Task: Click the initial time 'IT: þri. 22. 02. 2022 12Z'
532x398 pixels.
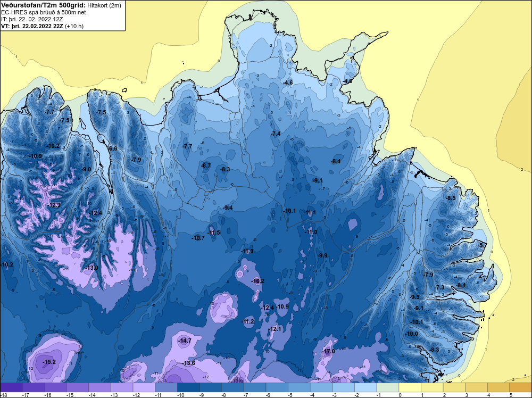Action: coord(32,19)
